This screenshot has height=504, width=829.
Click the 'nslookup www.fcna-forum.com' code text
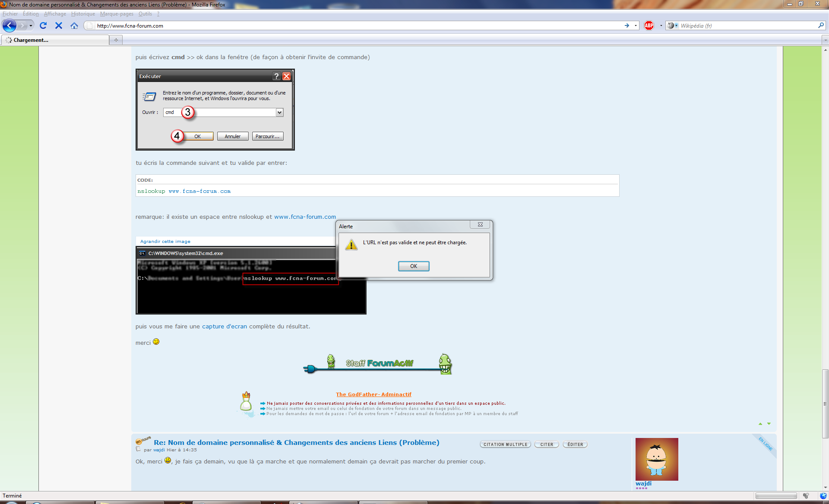[x=184, y=191]
